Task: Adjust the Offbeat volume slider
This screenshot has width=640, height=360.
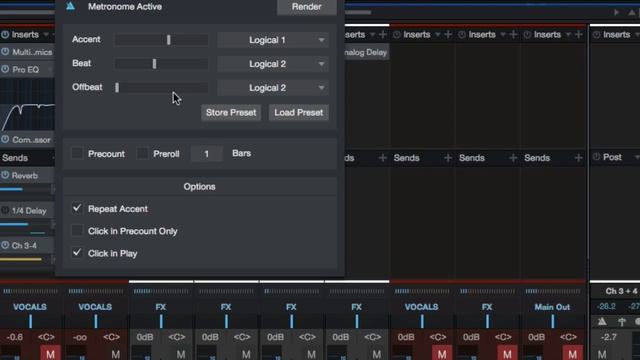Action: [x=162, y=87]
